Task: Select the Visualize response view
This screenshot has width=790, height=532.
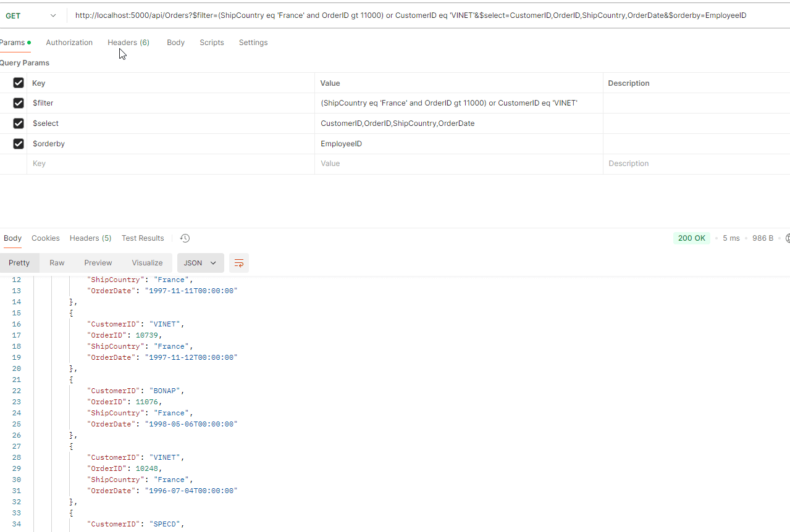Action: 147,263
